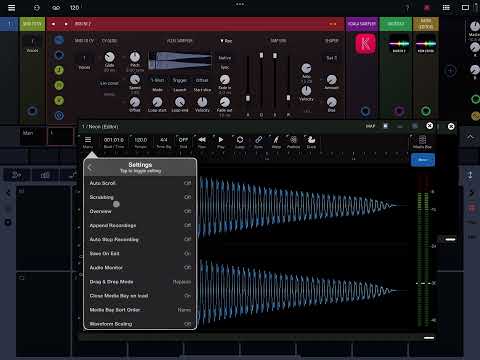
Task: Select the green track header left of red
Action: [x=32, y=24]
